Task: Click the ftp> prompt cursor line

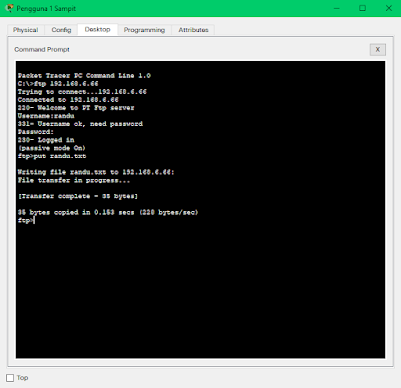Action: [x=26, y=220]
